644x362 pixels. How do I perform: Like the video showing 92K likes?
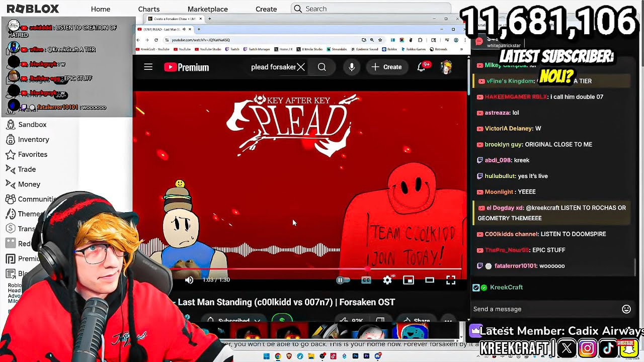pos(352,320)
